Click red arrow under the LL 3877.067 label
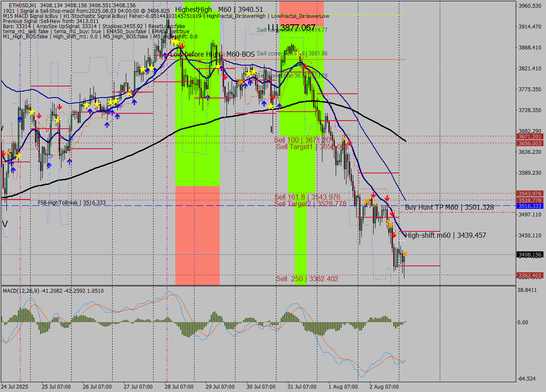Screen dimensions: 546x392 point(305,66)
